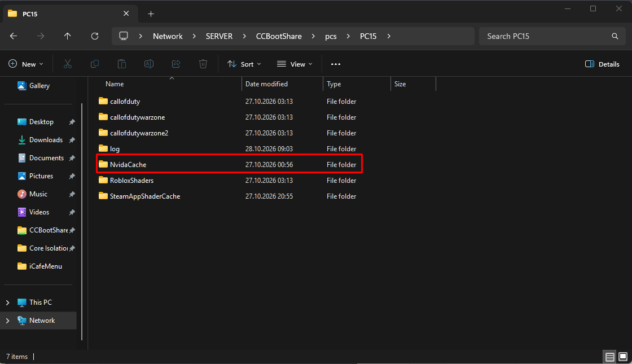Open the Sort dropdown menu
Image resolution: width=632 pixels, height=364 pixels.
point(244,64)
